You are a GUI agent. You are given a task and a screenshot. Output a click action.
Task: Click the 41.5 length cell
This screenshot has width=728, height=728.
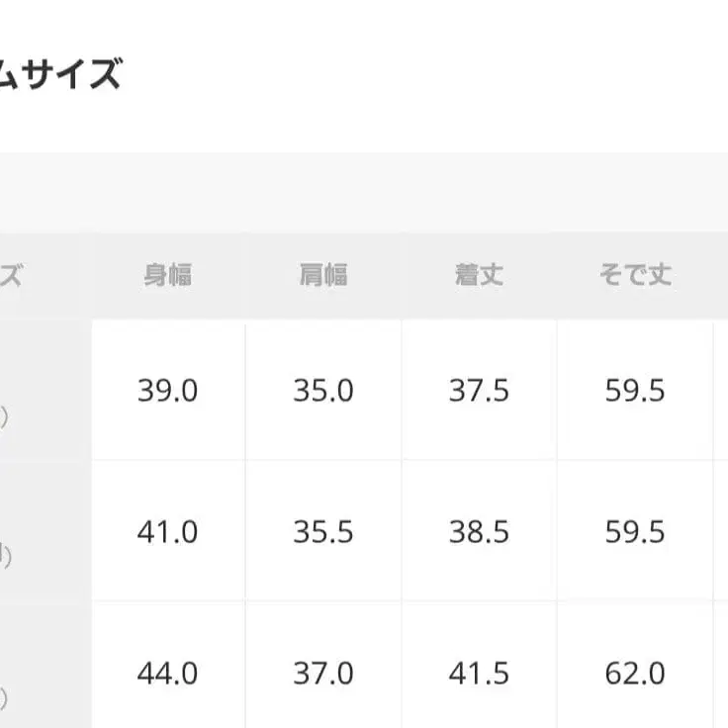click(479, 675)
